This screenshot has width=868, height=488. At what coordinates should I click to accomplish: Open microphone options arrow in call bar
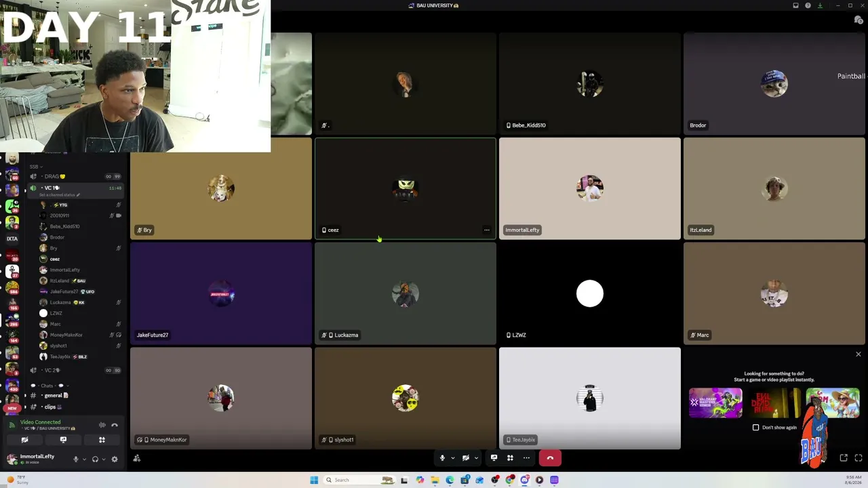(x=452, y=458)
